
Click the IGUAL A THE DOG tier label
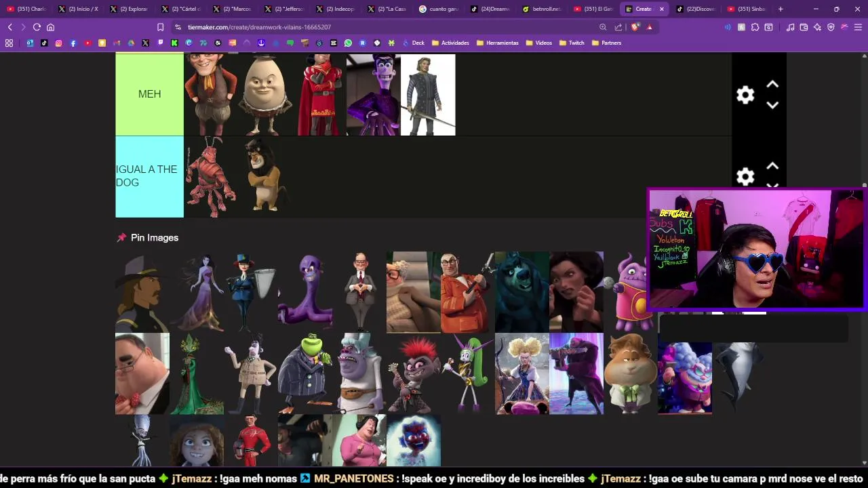[x=149, y=176]
